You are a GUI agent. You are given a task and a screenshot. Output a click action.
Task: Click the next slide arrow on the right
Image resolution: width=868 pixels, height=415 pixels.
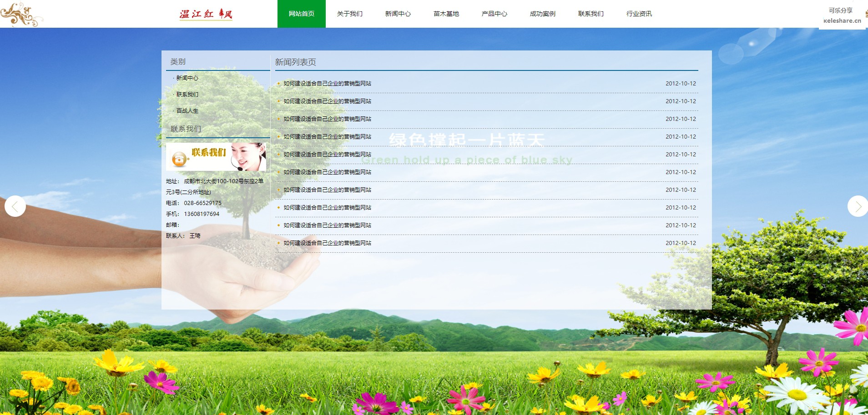(858, 206)
